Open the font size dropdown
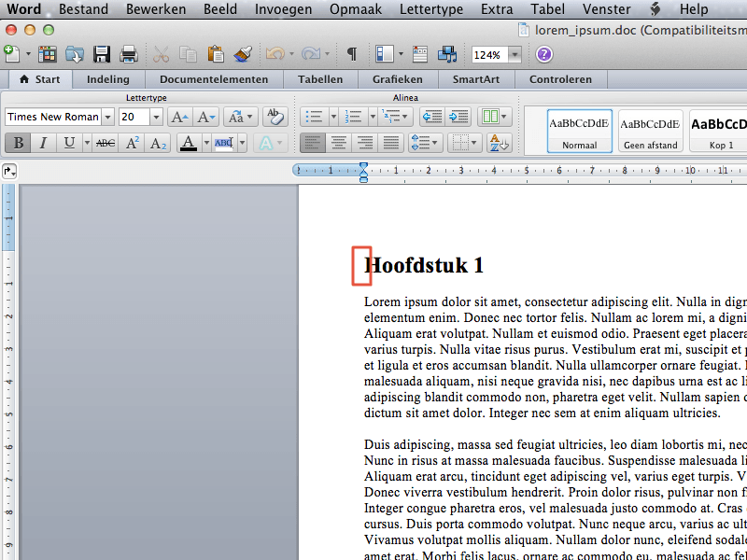747x560 pixels. [x=156, y=117]
